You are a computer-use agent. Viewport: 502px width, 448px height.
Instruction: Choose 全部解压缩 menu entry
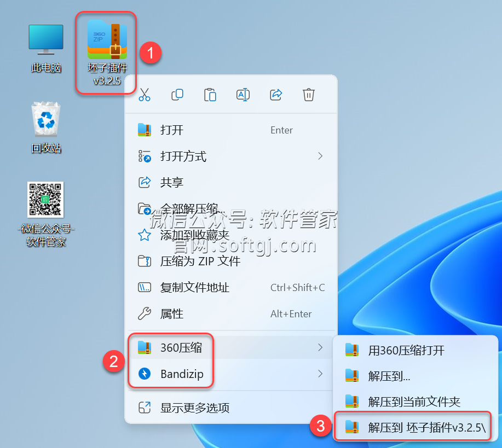(x=231, y=208)
